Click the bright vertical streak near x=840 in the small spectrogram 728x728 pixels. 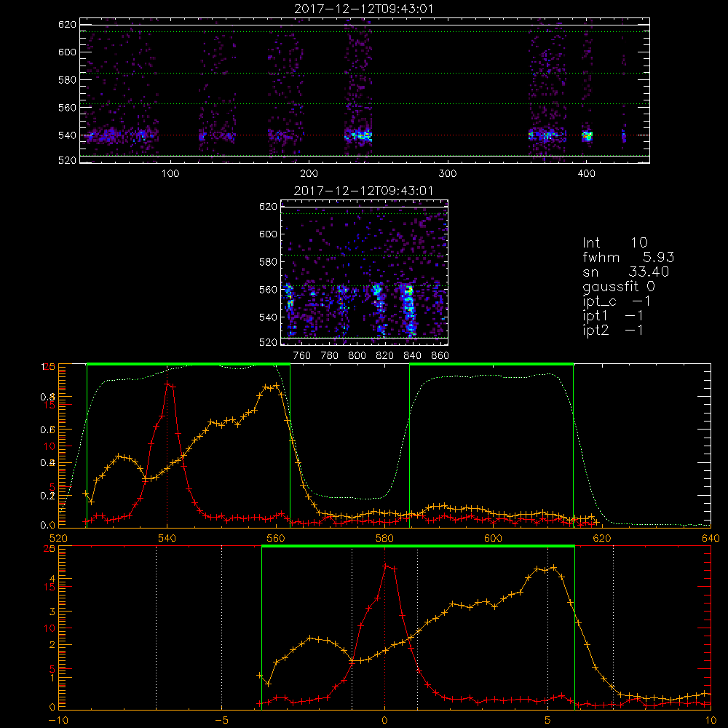click(x=409, y=309)
